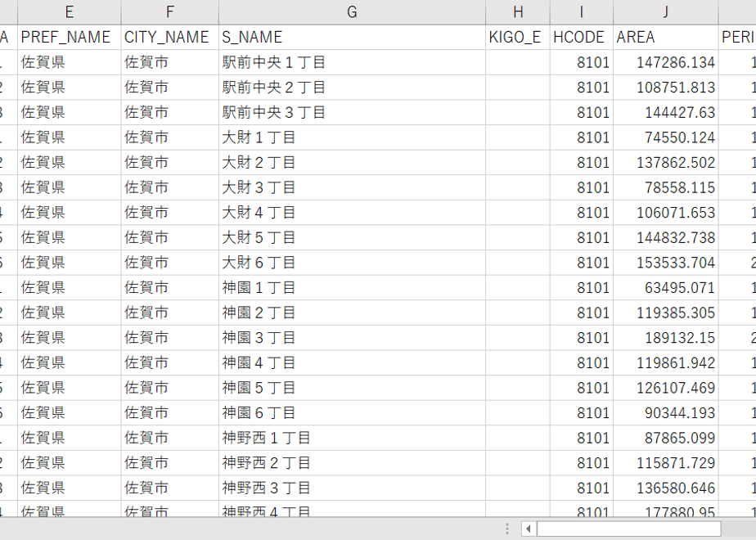The width and height of the screenshot is (756, 540).
Task: Click HCODE 8101 in 駅前中央１丁目 row
Action: [x=582, y=62]
